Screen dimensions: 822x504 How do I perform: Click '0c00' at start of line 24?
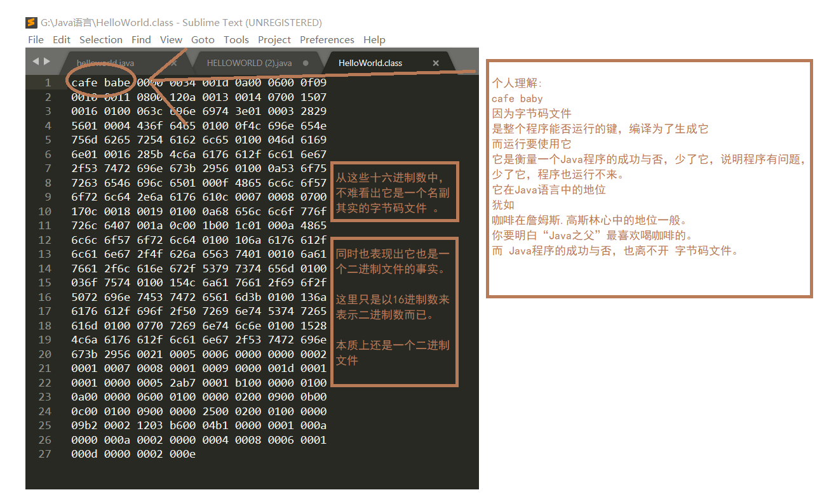click(x=84, y=411)
